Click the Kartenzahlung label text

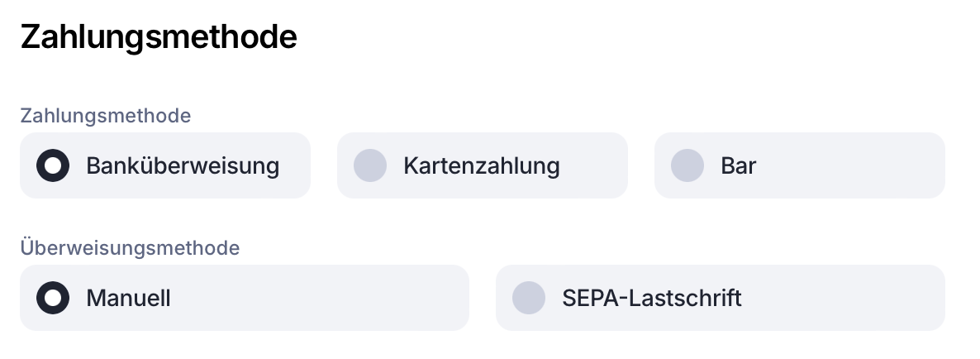[x=482, y=165]
